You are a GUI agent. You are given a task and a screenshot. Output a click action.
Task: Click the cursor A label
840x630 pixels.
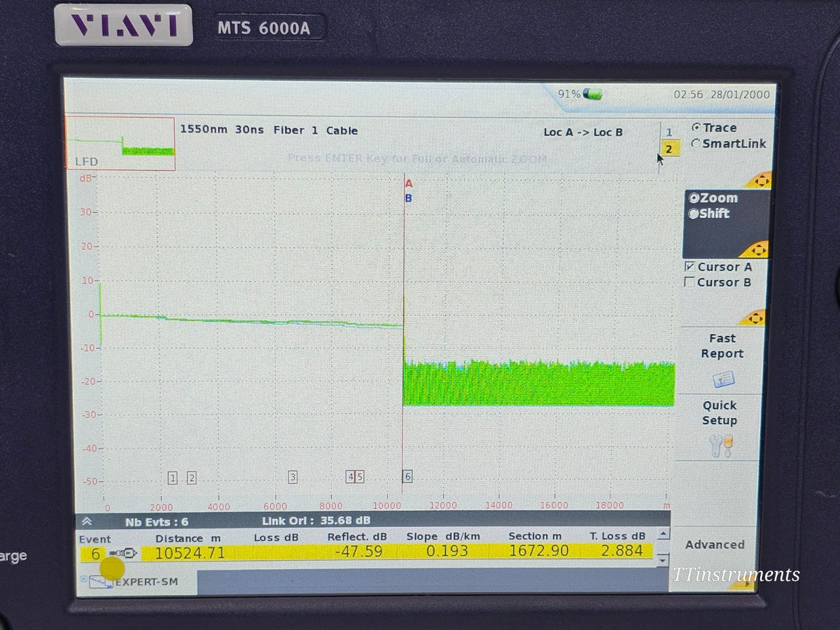(x=409, y=184)
